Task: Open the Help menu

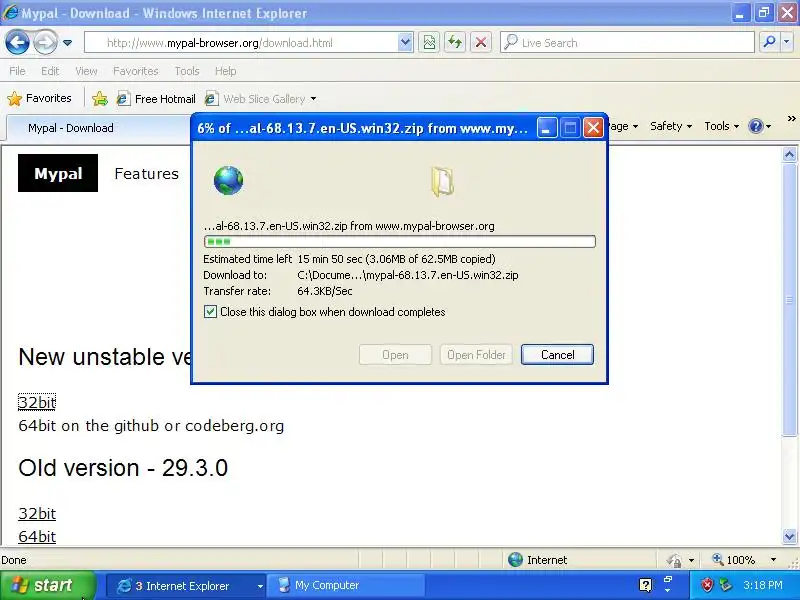Action: 225,71
